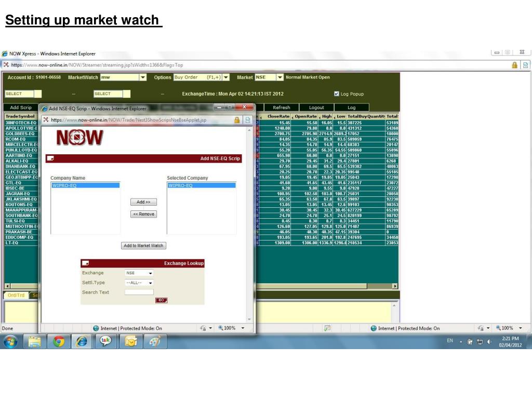Image resolution: width=532 pixels, height=399 pixels.
Task: Open Market NSE dropdown
Action: coord(280,77)
